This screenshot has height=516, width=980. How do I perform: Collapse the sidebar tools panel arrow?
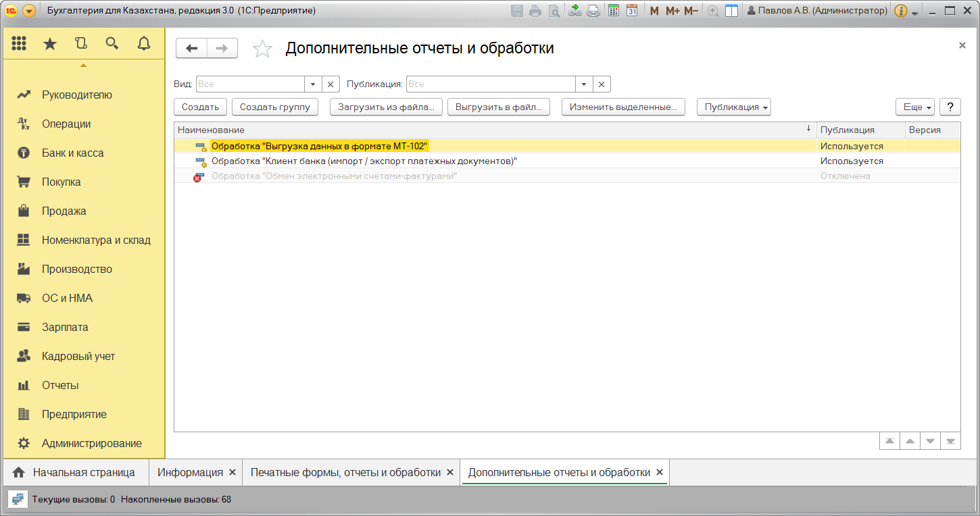click(x=83, y=66)
